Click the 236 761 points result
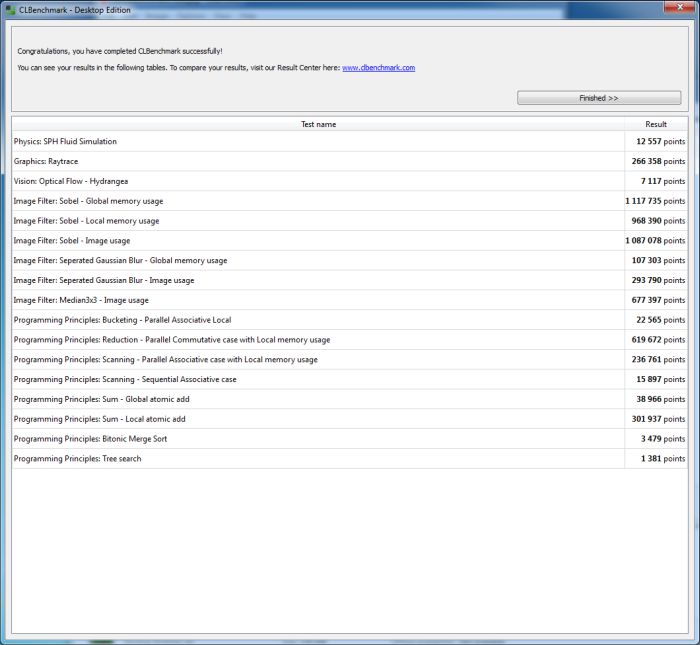The height and width of the screenshot is (645, 700). [x=658, y=359]
